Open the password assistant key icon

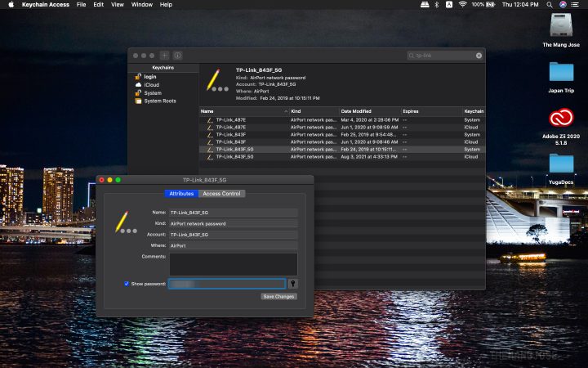[x=293, y=284]
